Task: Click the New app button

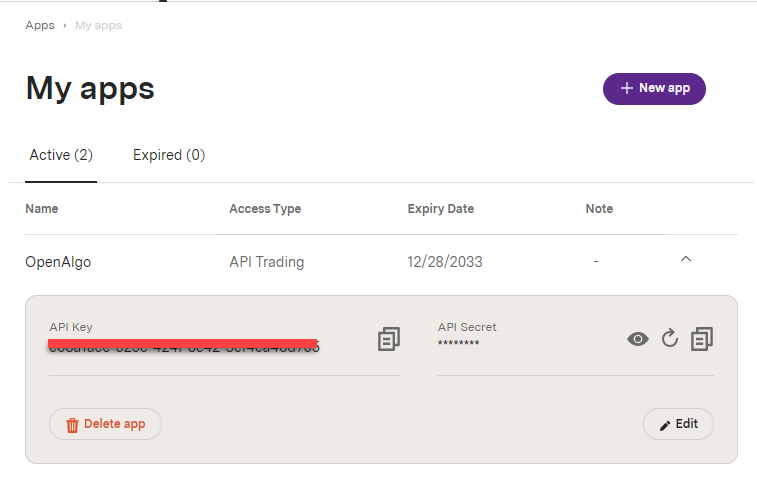Action: tap(654, 88)
